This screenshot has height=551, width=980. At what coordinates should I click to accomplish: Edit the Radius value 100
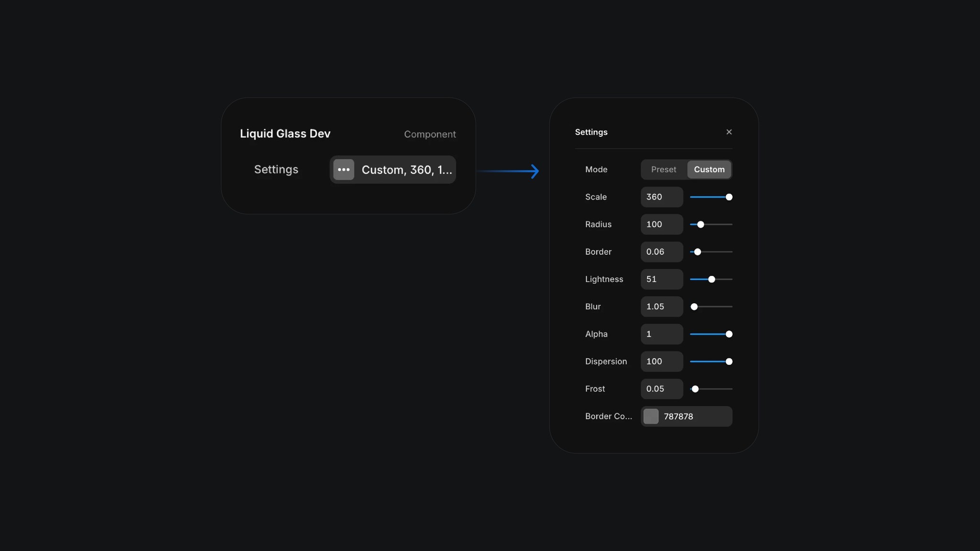662,224
